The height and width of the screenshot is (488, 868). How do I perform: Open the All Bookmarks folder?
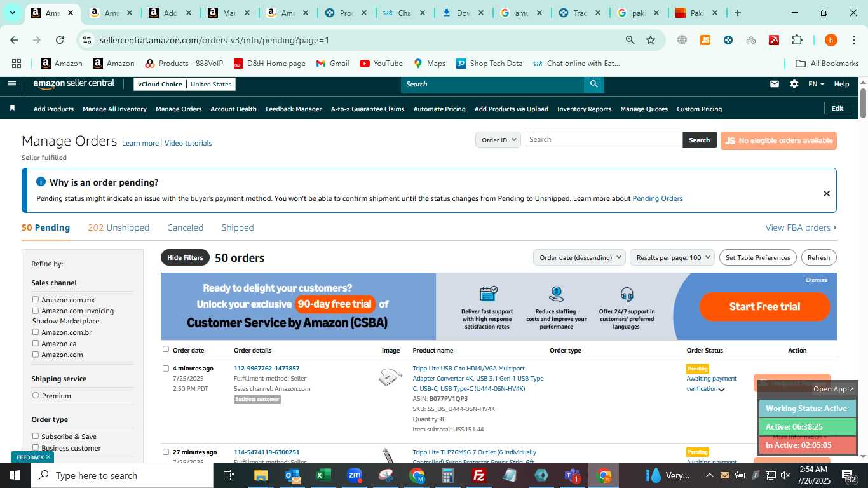827,64
